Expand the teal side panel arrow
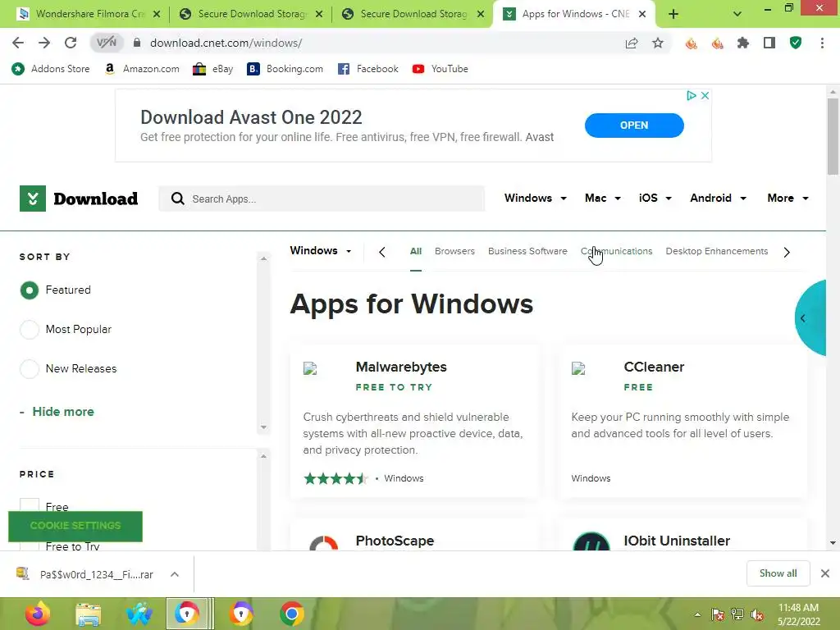This screenshot has height=630, width=840. click(803, 318)
